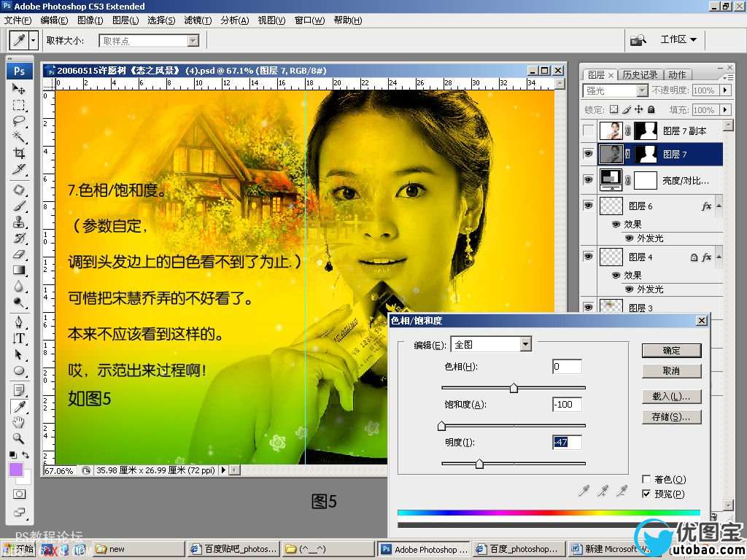This screenshot has height=560, width=747.
Task: Click the 存储 save button
Action: 671,417
